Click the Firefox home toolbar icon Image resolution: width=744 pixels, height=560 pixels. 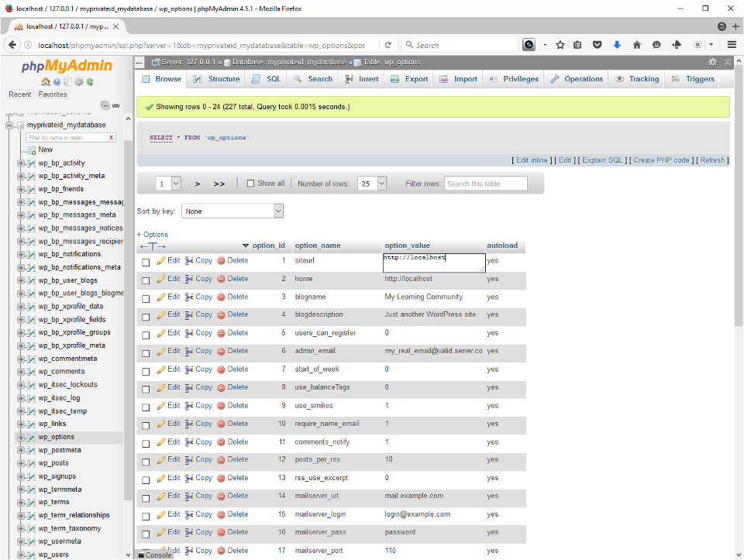(637, 45)
